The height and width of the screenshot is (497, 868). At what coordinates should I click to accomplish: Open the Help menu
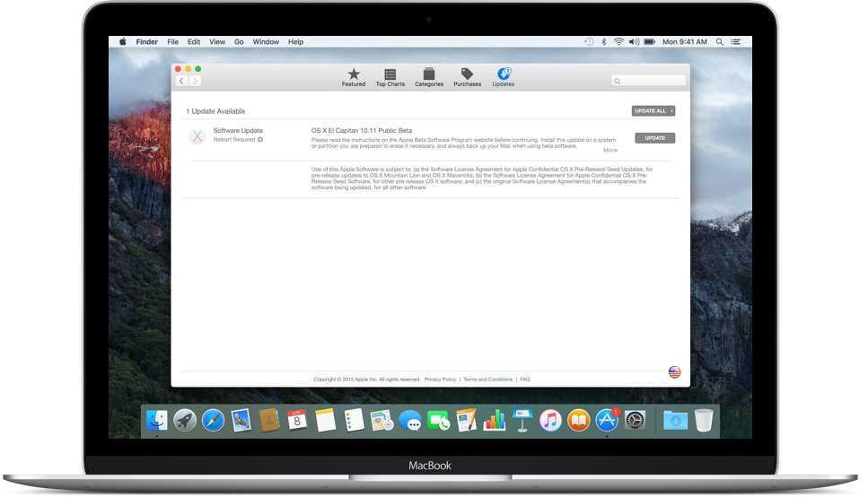295,41
